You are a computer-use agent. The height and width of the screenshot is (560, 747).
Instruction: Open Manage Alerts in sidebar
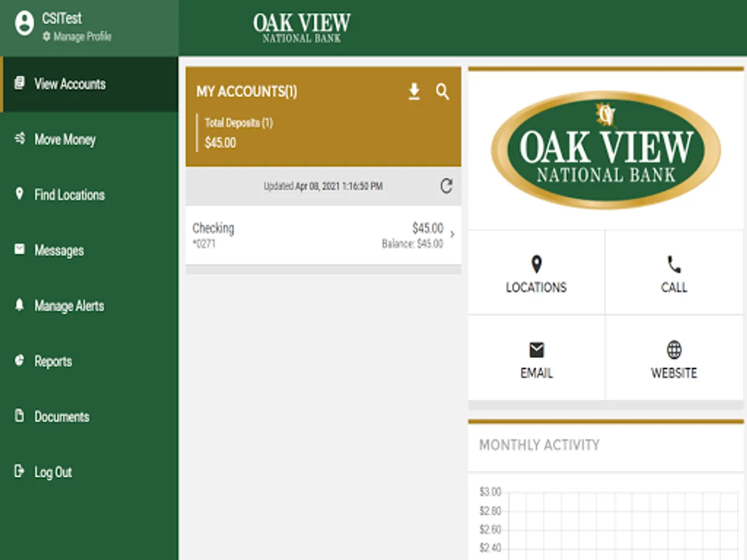(x=89, y=306)
